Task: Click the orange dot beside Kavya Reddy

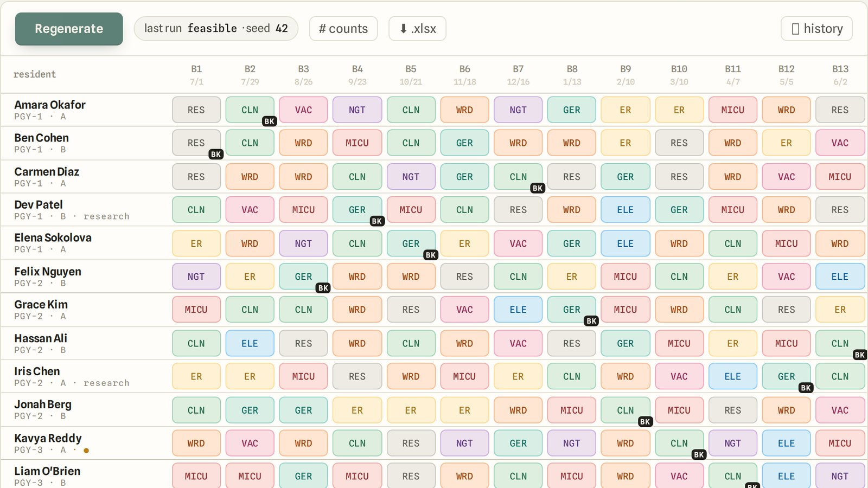Action: (86, 451)
